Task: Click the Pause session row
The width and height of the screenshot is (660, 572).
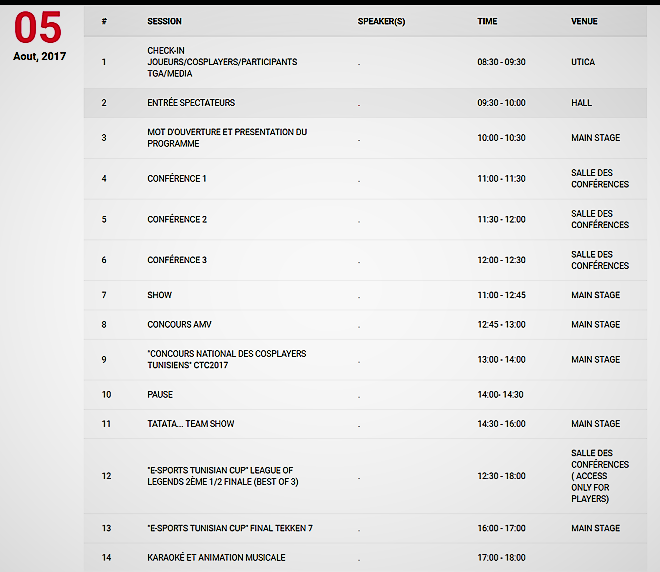Action: (160, 395)
